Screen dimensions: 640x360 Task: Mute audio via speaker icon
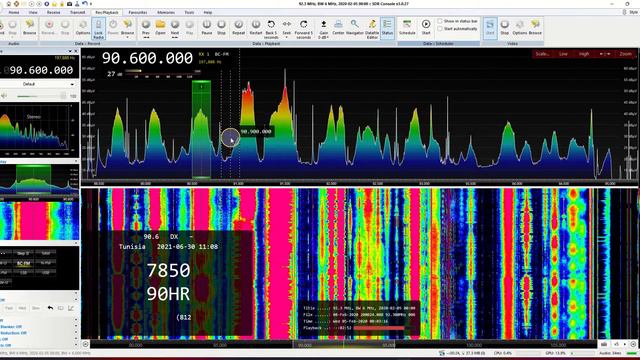(x=4, y=96)
